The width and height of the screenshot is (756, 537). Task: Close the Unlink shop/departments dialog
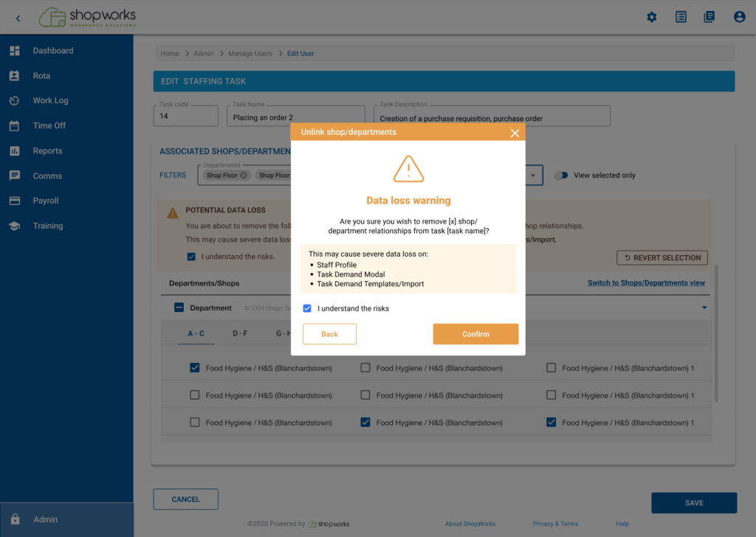[x=515, y=133]
